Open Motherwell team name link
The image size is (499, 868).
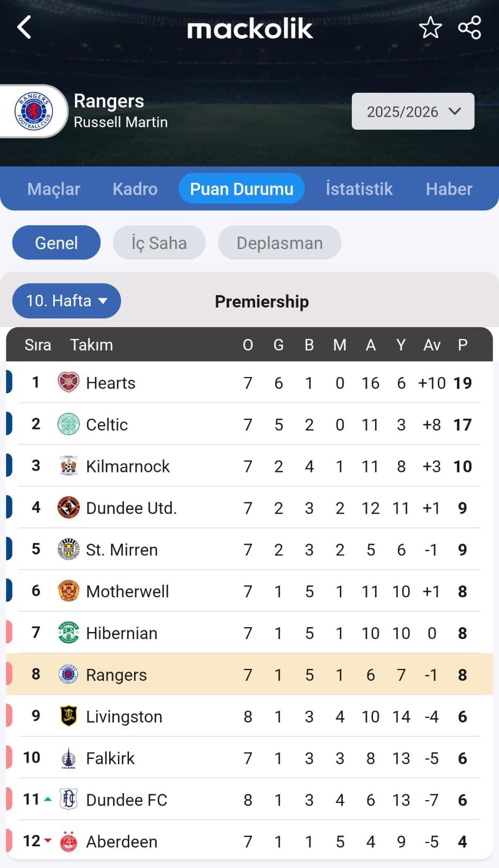128,591
